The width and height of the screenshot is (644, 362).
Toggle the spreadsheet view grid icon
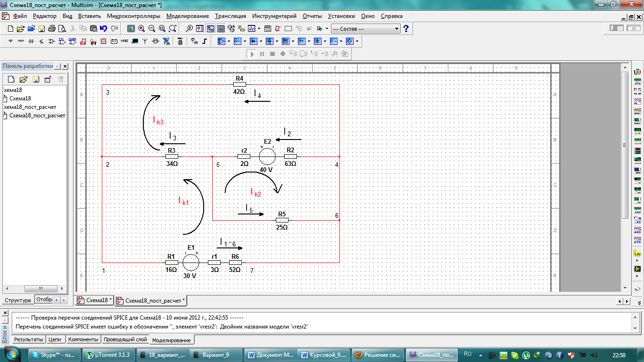[x=221, y=28]
